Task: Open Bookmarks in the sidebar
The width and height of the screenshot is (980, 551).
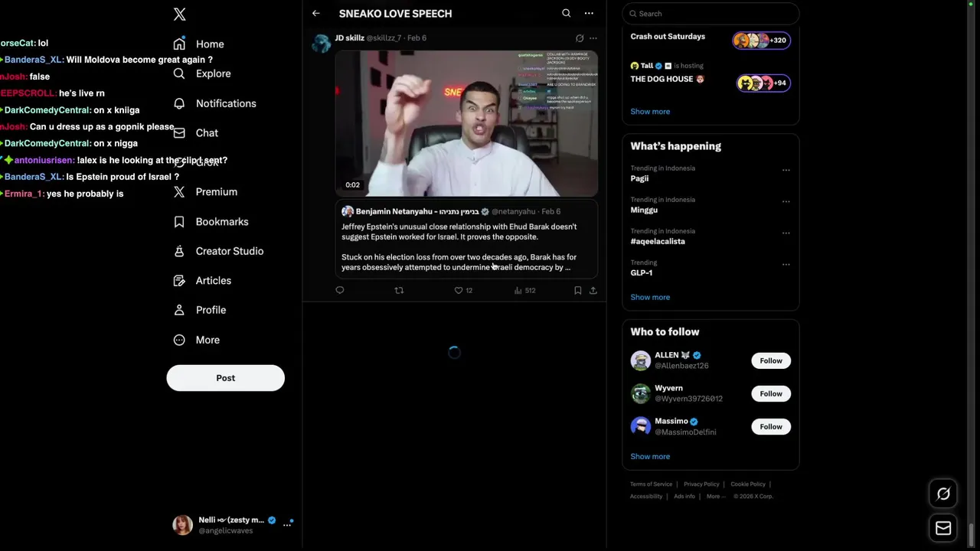Action: 211,221
